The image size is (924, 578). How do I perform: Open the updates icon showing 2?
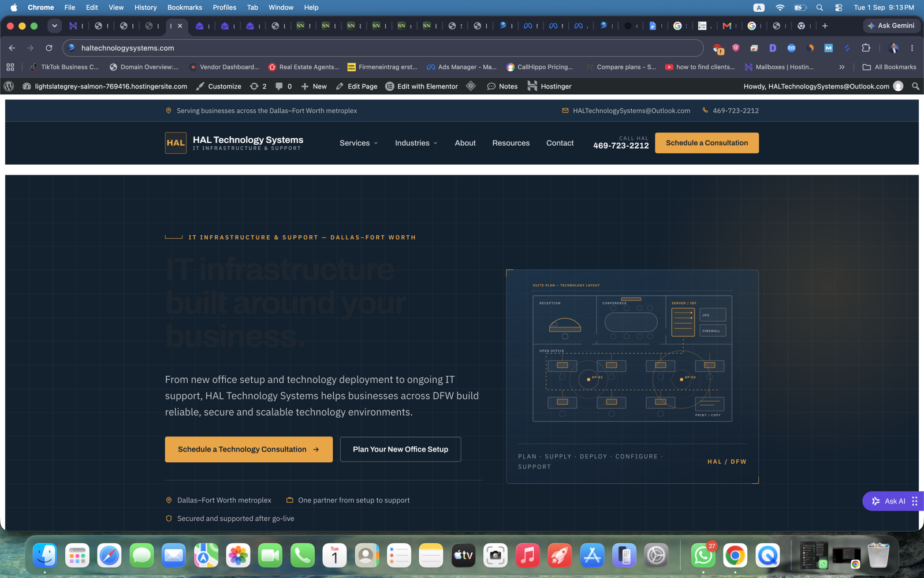coord(258,86)
